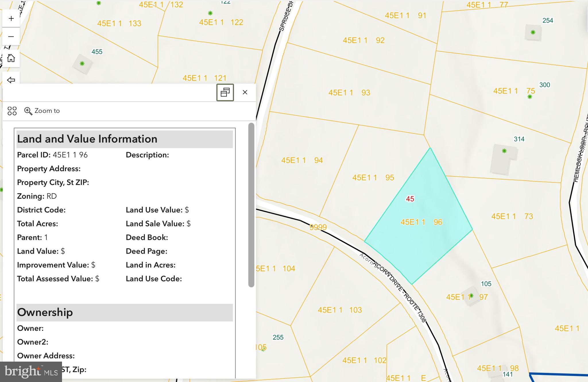This screenshot has height=382, width=588.
Task: Select parcel labeled 45E1 1 73
Action: [512, 216]
